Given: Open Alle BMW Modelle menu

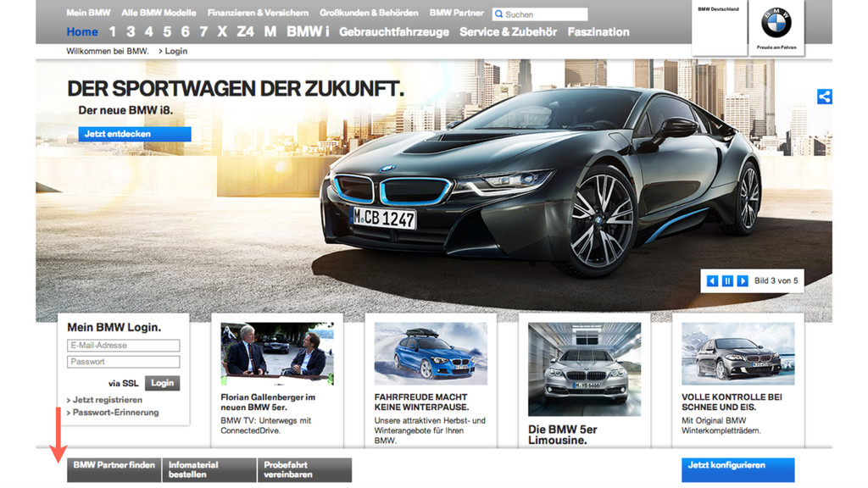Looking at the screenshot, I should tap(159, 12).
